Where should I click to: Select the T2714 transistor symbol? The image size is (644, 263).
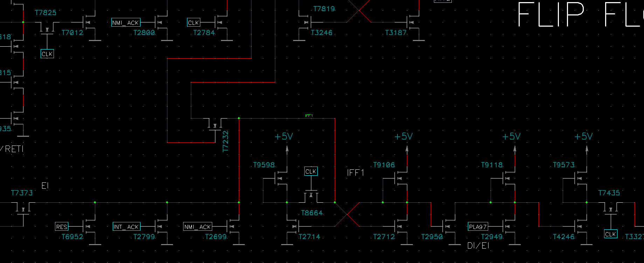293,227
